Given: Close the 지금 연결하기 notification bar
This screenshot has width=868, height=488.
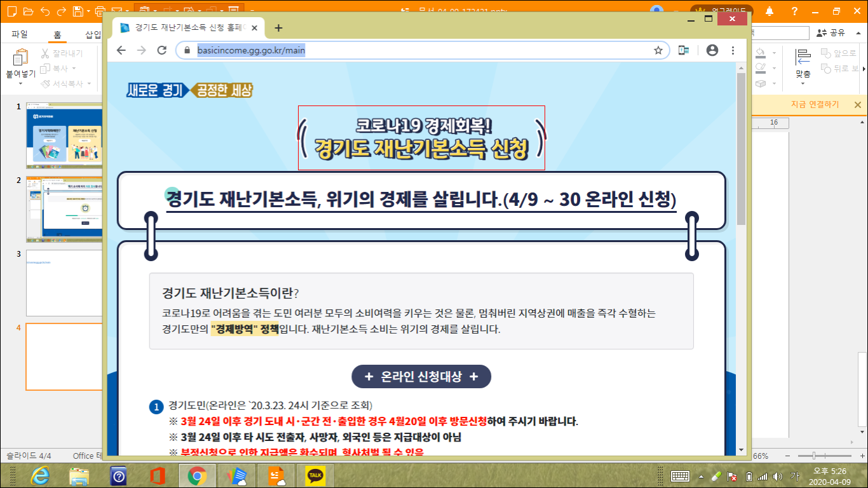Looking at the screenshot, I should coord(857,105).
